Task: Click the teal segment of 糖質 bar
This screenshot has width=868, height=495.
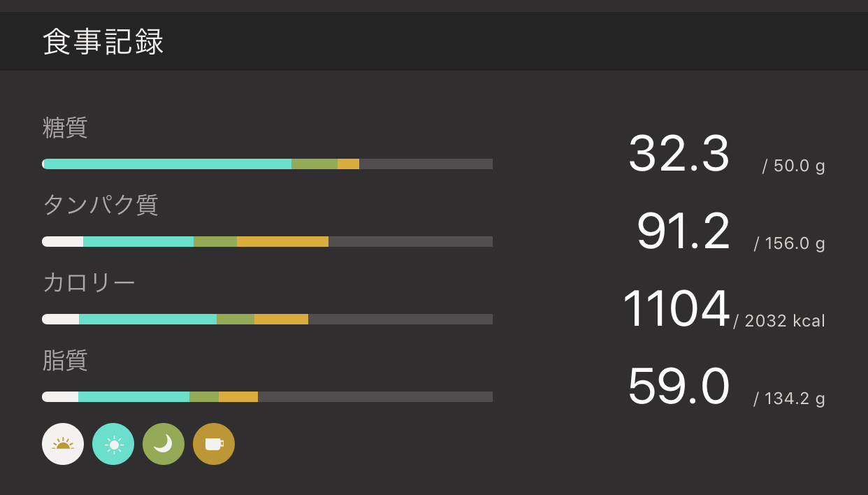Action: point(168,164)
